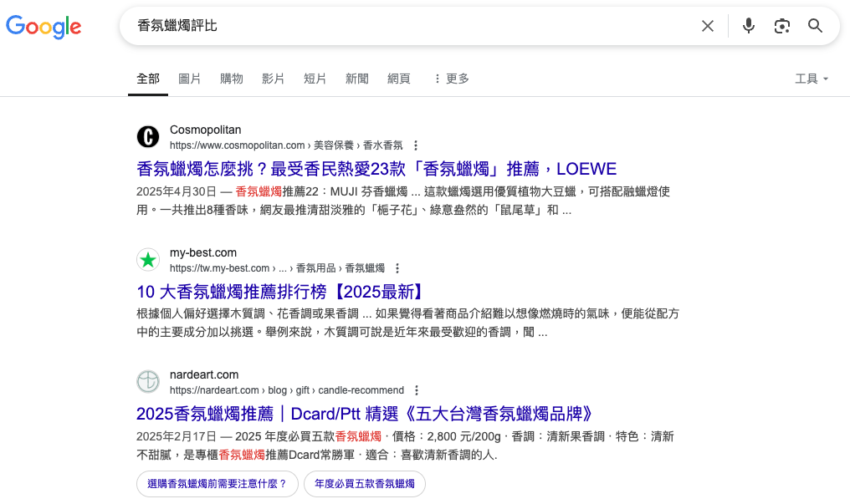
Task: Start voice search with the microphone icon
Action: [x=749, y=25]
